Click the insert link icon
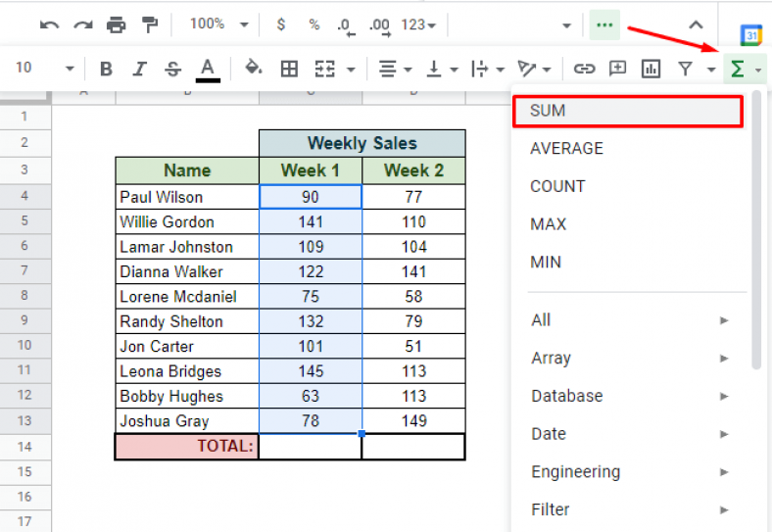The image size is (772, 532). pos(585,69)
